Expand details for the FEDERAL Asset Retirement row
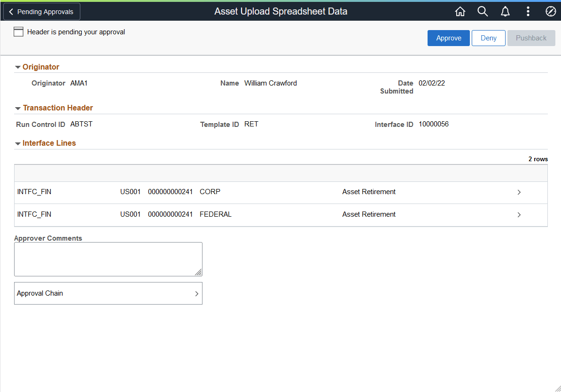561x392 pixels. click(519, 215)
